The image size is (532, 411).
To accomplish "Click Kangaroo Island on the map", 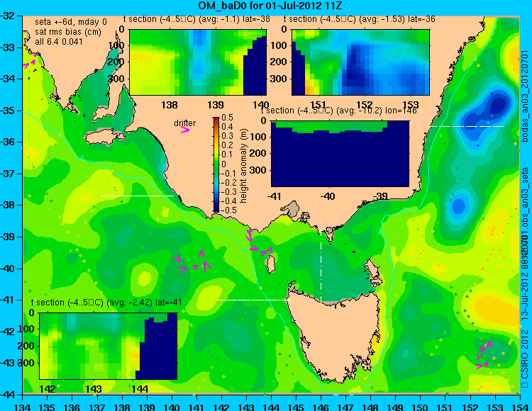I will coord(104,138).
